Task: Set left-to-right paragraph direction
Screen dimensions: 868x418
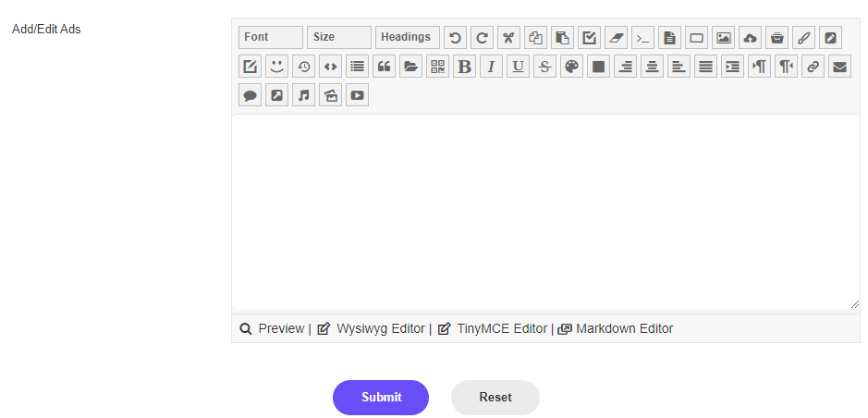Action: click(x=760, y=67)
